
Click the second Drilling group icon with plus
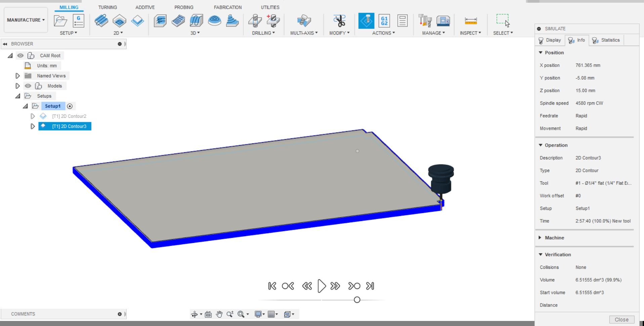pos(273,21)
